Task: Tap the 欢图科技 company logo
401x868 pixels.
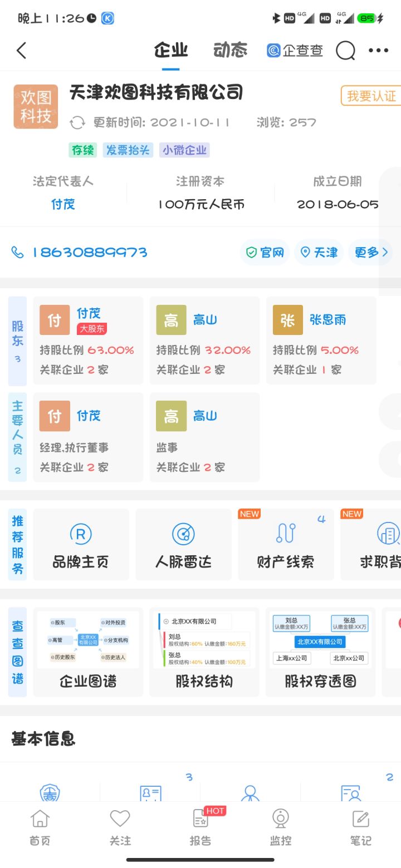Action: coord(36,107)
